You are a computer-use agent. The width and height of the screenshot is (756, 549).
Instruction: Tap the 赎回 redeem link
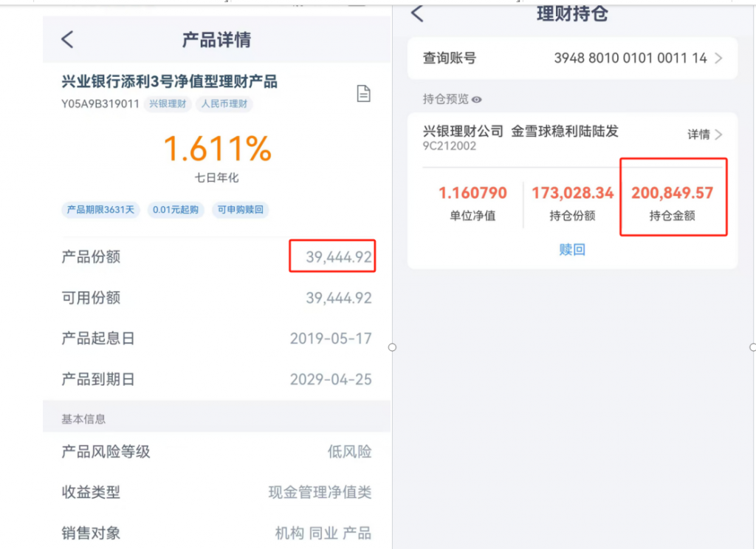572,250
